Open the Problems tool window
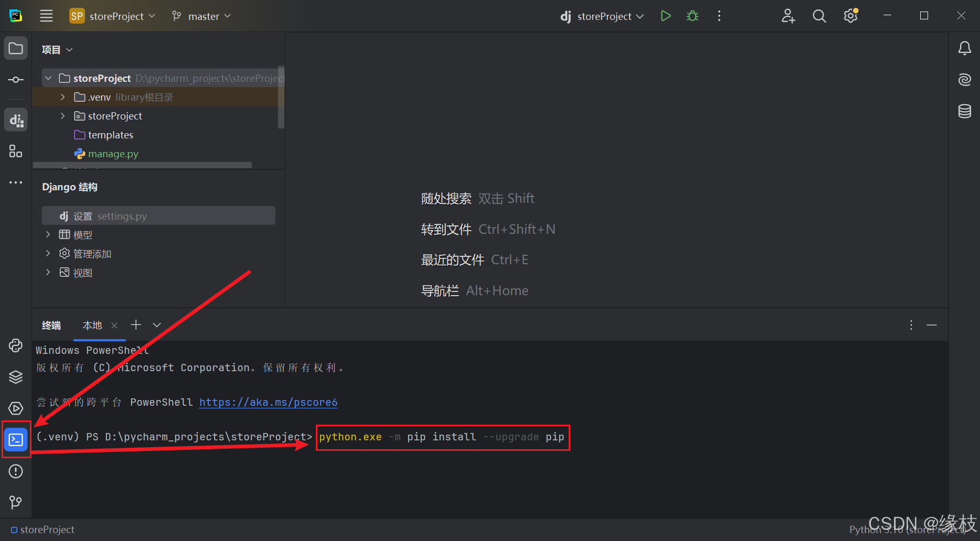The height and width of the screenshot is (541, 980). click(x=16, y=471)
